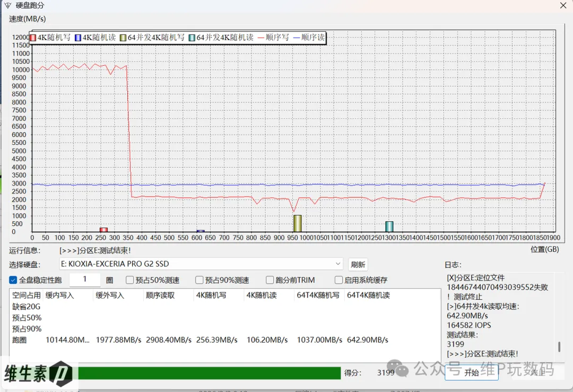Click the olive 64并发4K随机写 legend swatch
The image size is (573, 392).
tap(123, 38)
